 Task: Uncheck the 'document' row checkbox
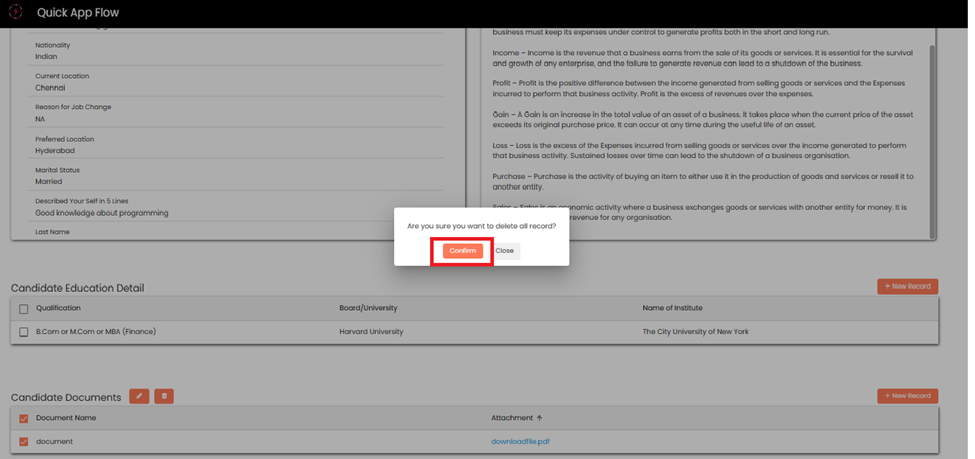[24, 441]
